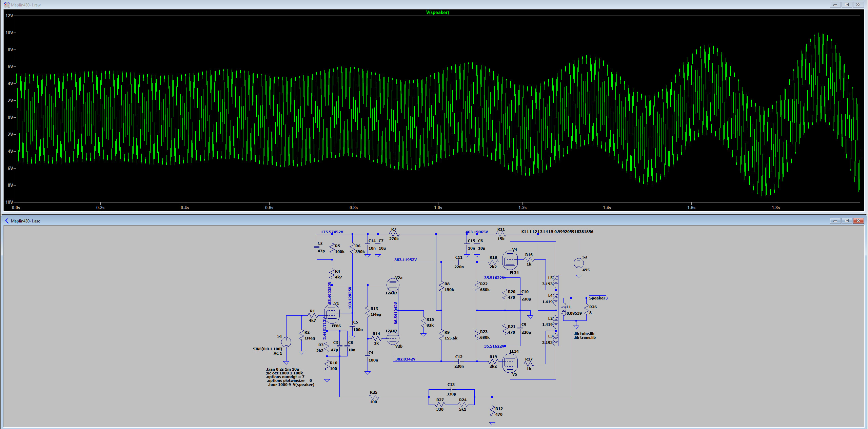Click the R9 155.6k resistor symbol
868x429 pixels.
point(441,335)
